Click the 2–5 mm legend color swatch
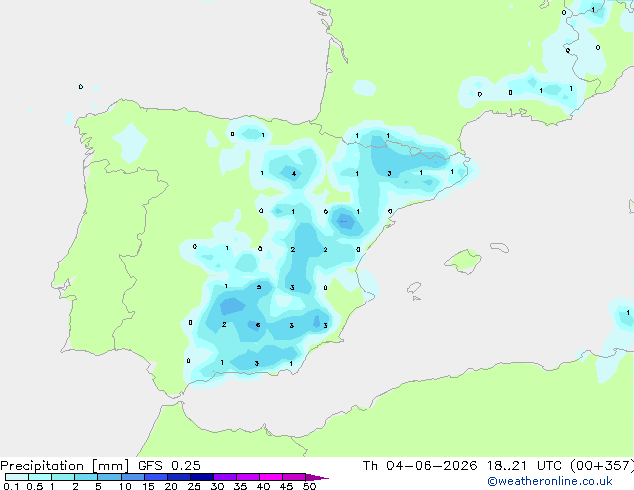The image size is (634, 490). coord(86,477)
